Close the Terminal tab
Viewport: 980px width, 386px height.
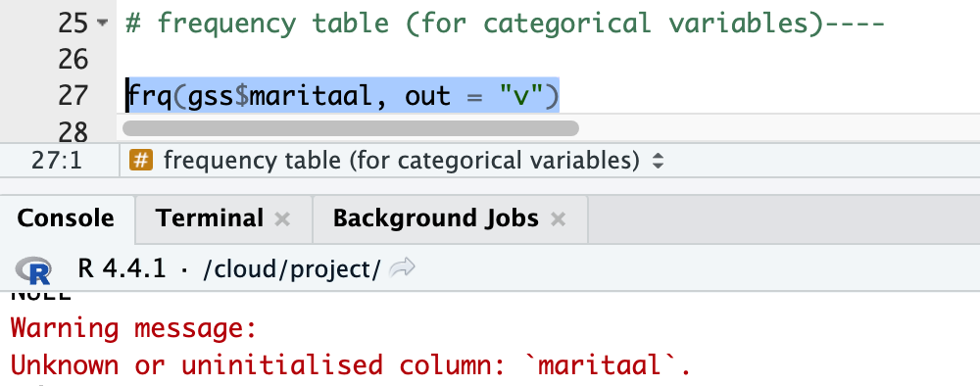(282, 219)
